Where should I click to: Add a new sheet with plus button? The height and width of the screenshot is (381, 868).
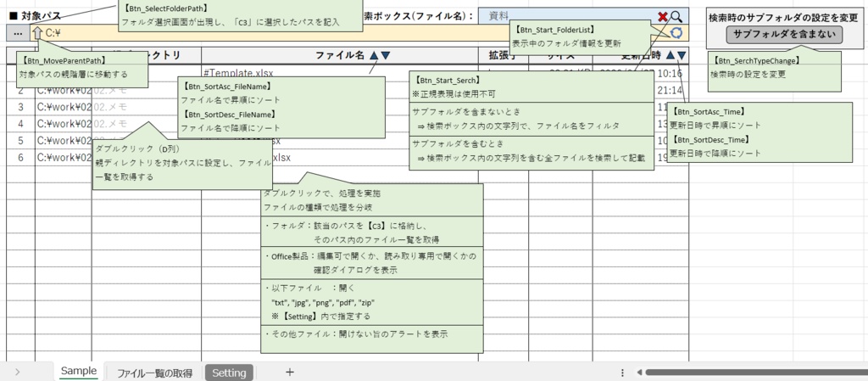tap(289, 373)
